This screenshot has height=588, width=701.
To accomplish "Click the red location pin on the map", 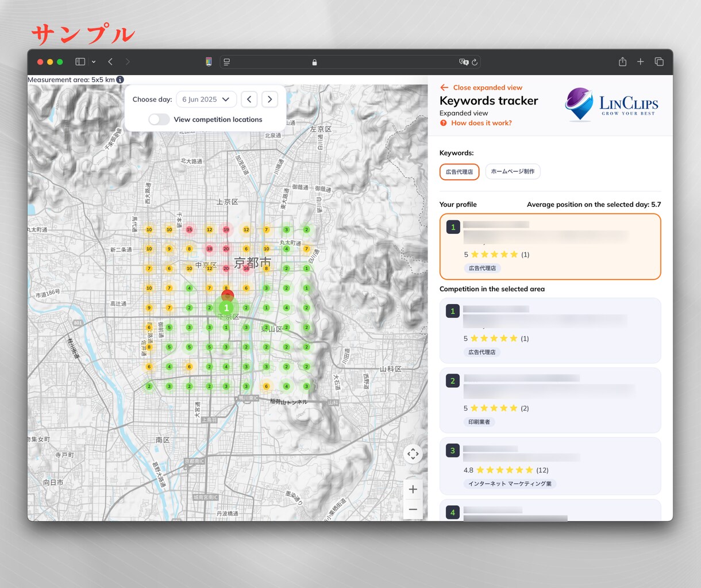I will click(x=228, y=295).
